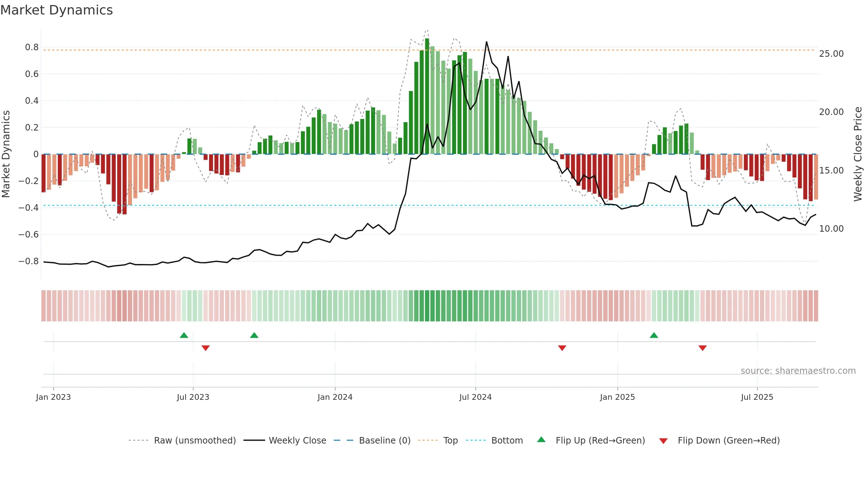Select the red flip-down marker just after Jul 2023
This screenshot has width=868, height=488.
[206, 348]
